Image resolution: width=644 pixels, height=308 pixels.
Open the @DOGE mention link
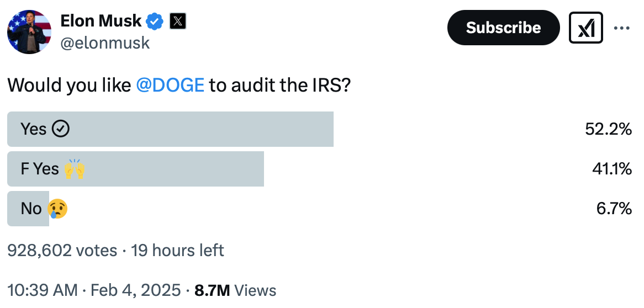(x=170, y=86)
